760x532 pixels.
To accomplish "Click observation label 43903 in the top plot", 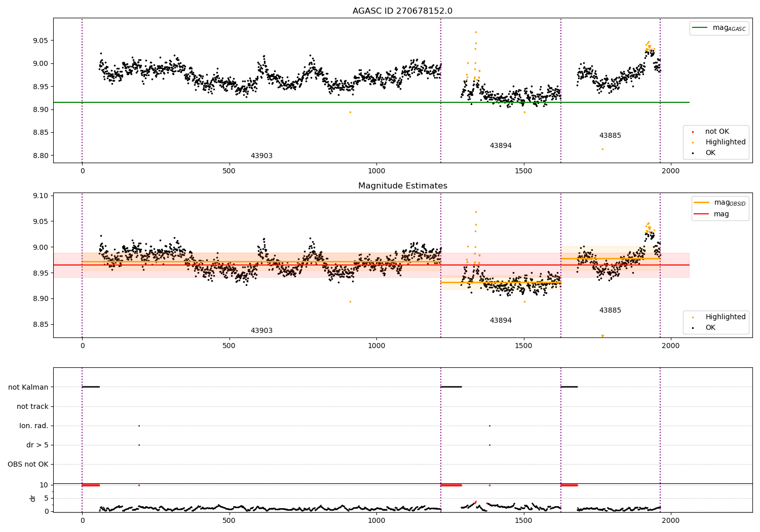I will pyautogui.click(x=261, y=156).
